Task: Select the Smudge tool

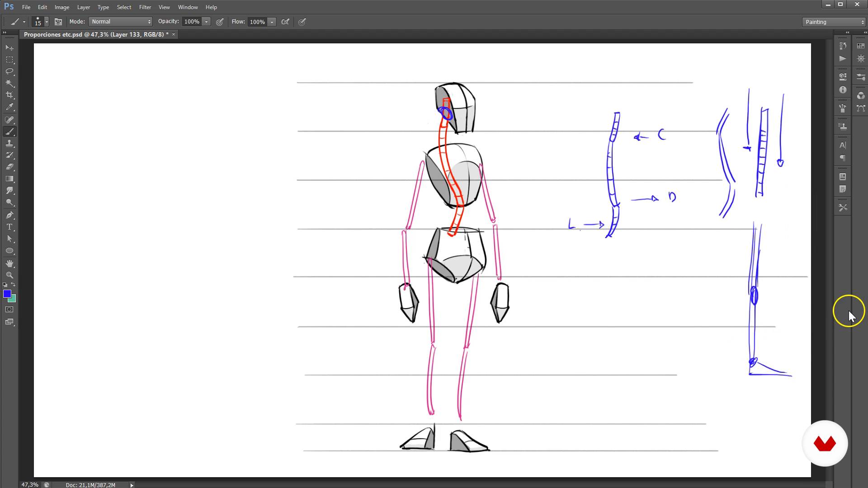Action: pos(9,190)
